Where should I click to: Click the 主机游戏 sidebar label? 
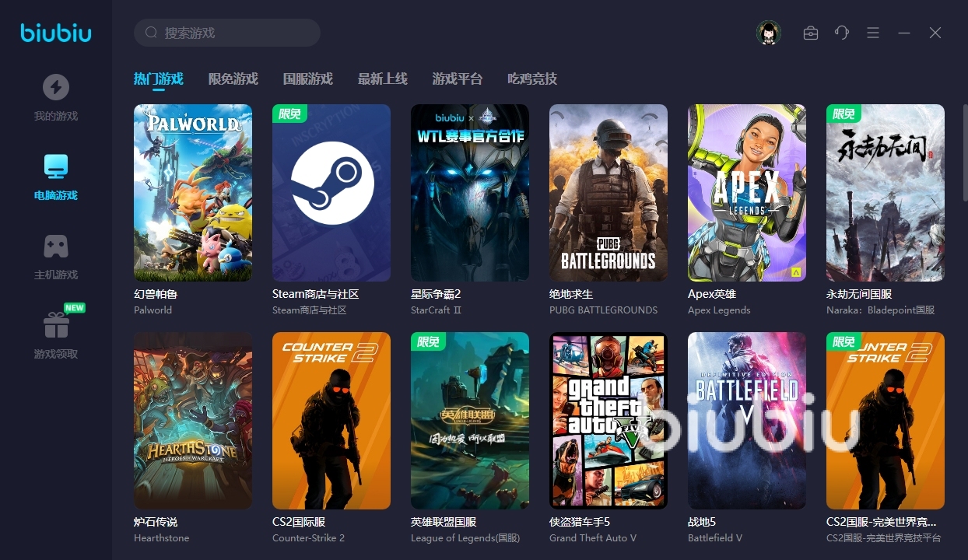click(55, 275)
